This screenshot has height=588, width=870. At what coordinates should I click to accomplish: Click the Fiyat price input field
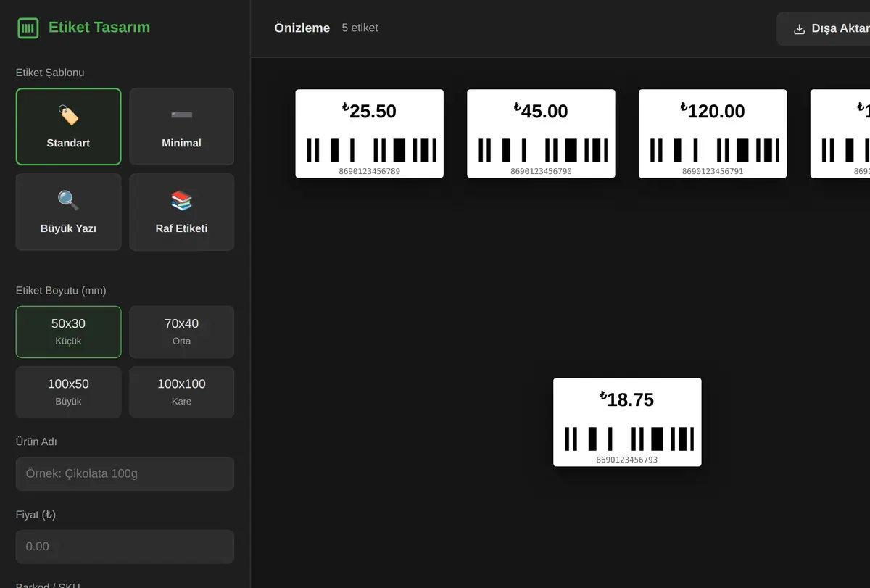point(125,547)
